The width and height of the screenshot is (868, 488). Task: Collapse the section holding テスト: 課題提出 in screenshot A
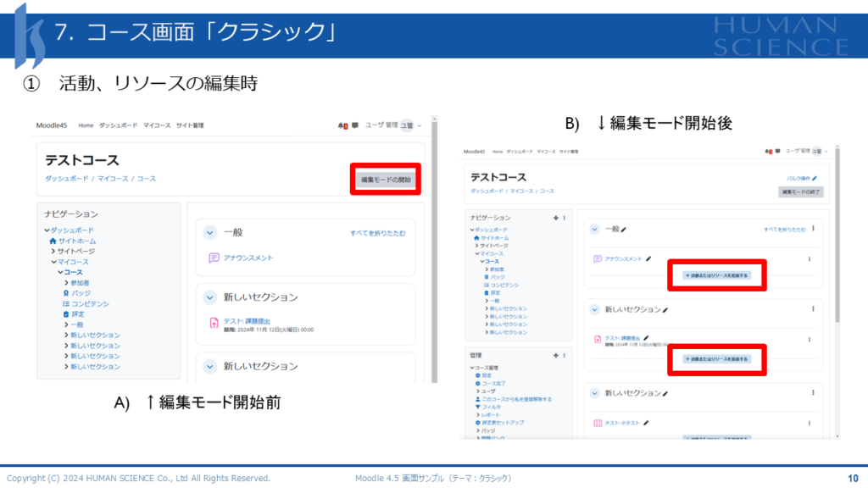pos(210,297)
